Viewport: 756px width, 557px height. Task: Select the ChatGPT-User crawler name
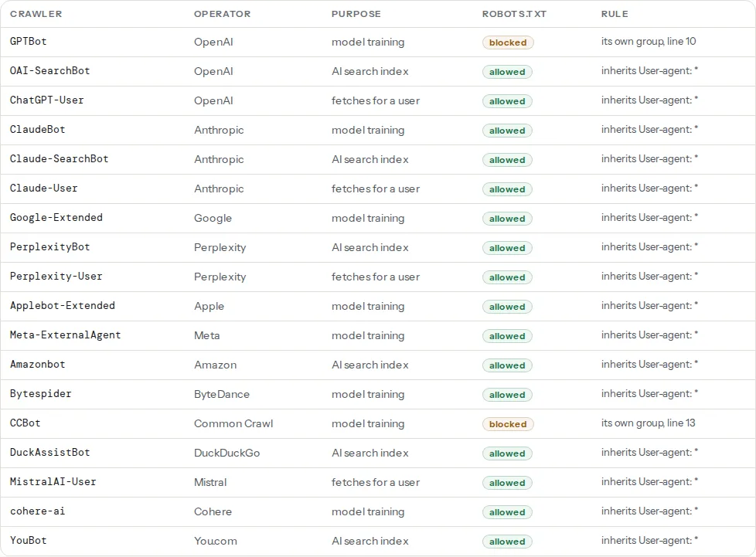(47, 100)
